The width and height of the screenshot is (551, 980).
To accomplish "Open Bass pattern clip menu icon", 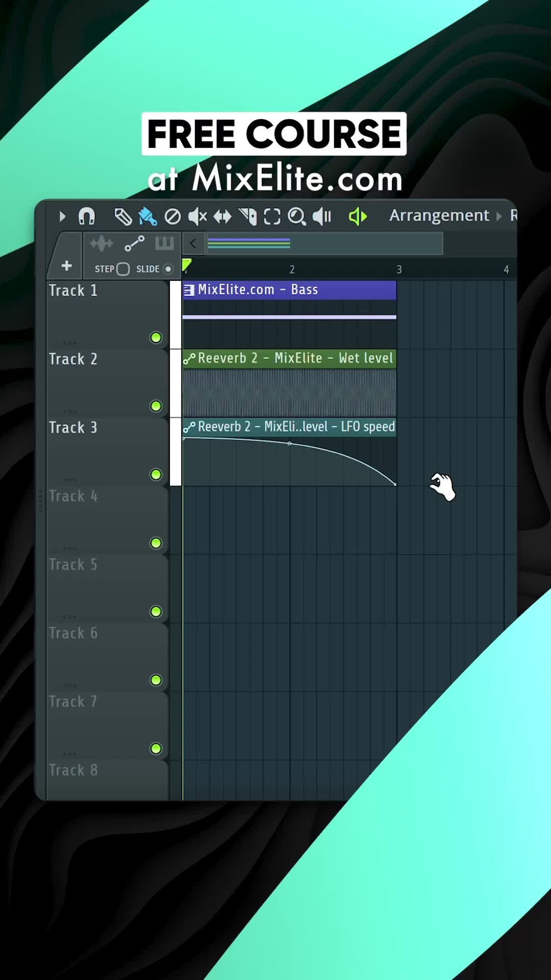I will tap(189, 290).
